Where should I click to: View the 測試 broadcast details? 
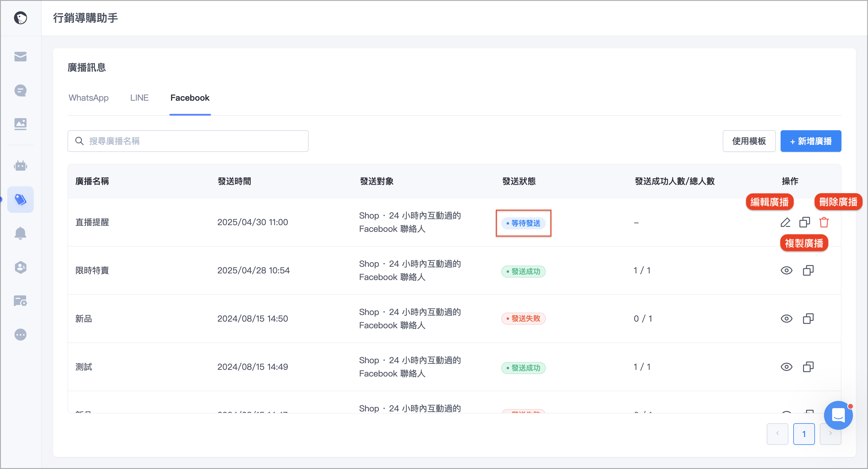click(x=786, y=367)
